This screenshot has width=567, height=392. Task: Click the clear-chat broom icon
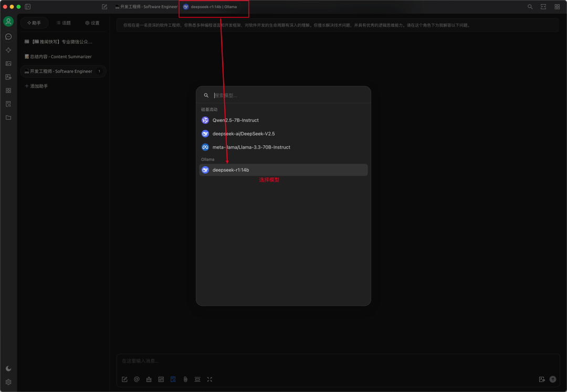[149, 379]
